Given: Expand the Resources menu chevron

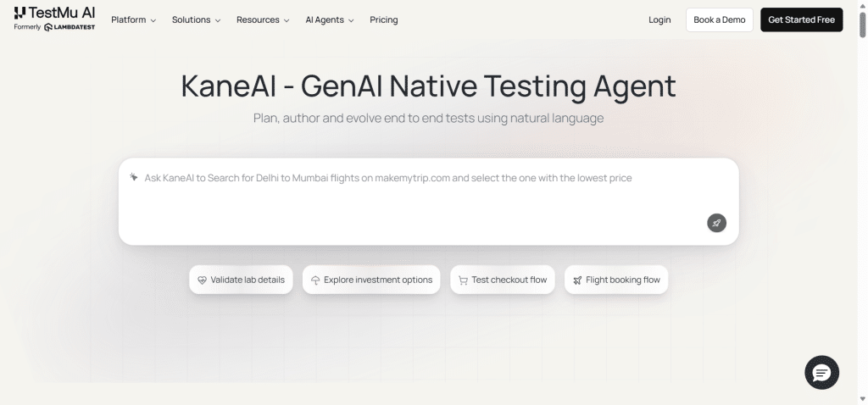Looking at the screenshot, I should (287, 20).
